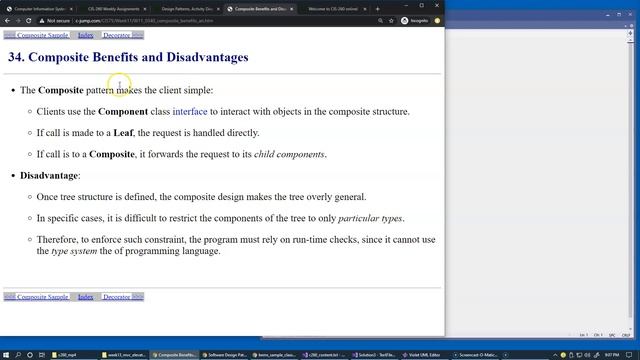Image resolution: width=640 pixels, height=360 pixels.
Task: Open the bottom Index link
Action: tap(85, 297)
